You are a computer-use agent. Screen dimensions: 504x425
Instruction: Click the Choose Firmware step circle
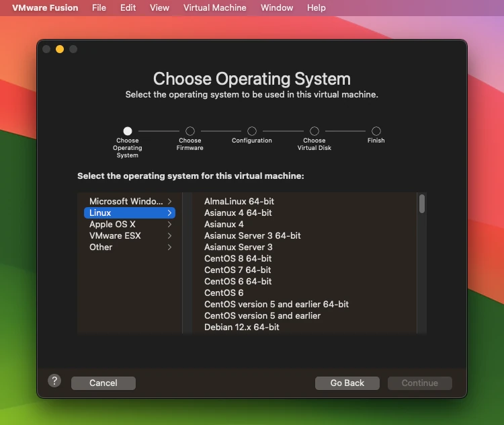tap(190, 131)
